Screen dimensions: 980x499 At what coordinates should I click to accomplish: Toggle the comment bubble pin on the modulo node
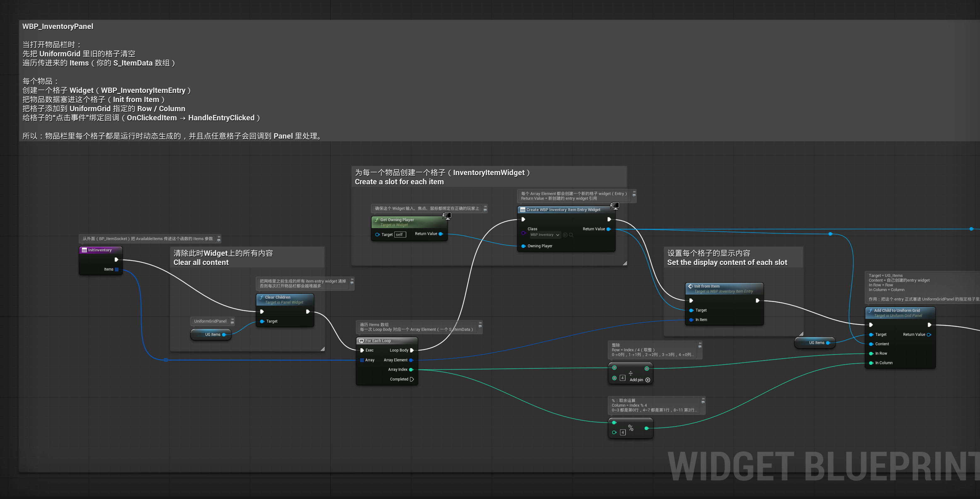703,399
